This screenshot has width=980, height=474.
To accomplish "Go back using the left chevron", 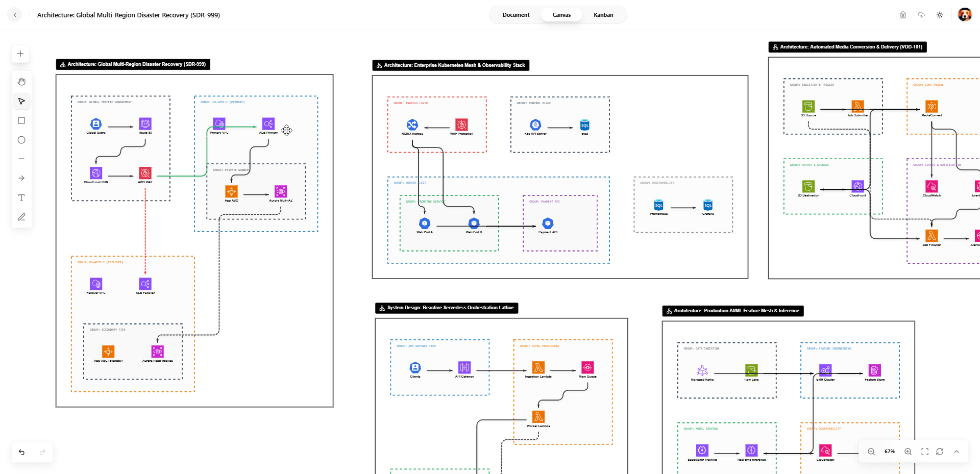I will point(15,15).
